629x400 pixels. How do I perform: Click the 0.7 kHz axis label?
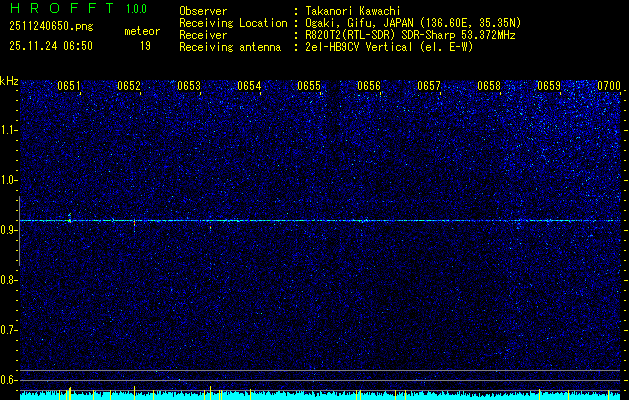click(x=8, y=330)
